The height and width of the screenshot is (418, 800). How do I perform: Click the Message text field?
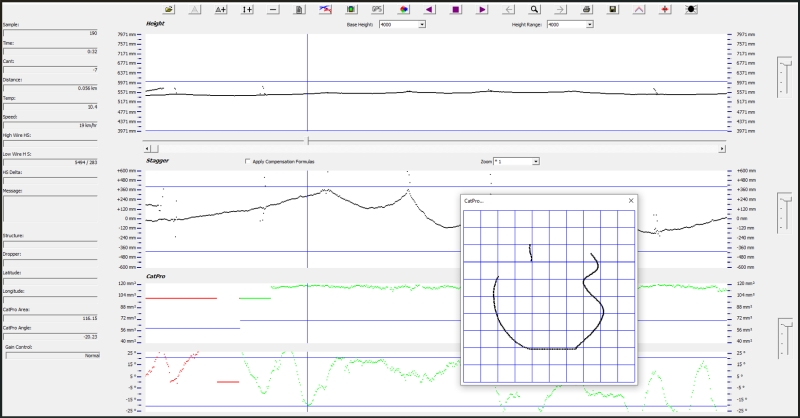click(x=50, y=207)
